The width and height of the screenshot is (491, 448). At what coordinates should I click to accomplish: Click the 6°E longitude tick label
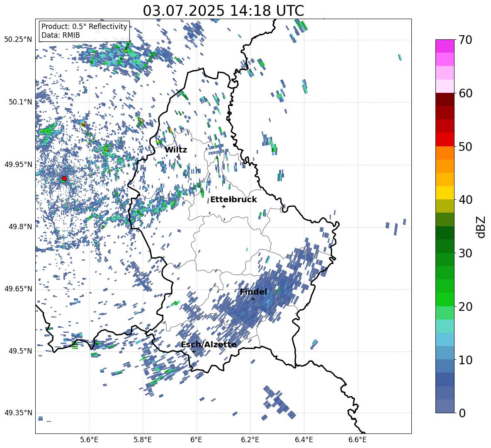click(196, 440)
